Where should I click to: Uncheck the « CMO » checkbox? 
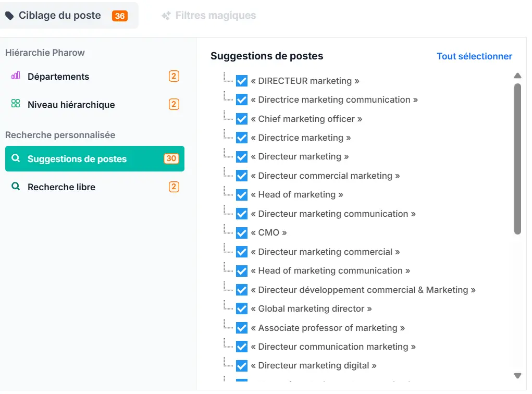click(242, 233)
